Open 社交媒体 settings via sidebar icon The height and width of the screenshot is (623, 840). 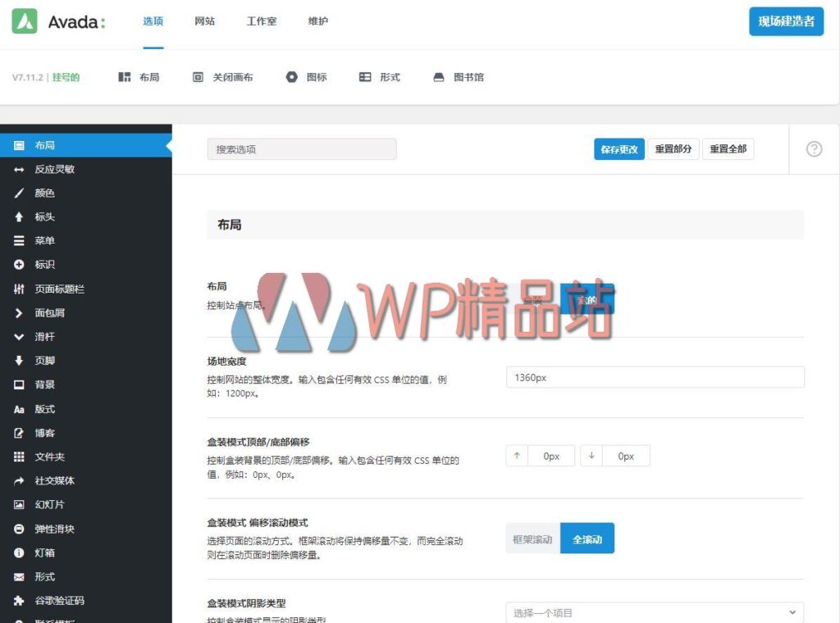(19, 480)
